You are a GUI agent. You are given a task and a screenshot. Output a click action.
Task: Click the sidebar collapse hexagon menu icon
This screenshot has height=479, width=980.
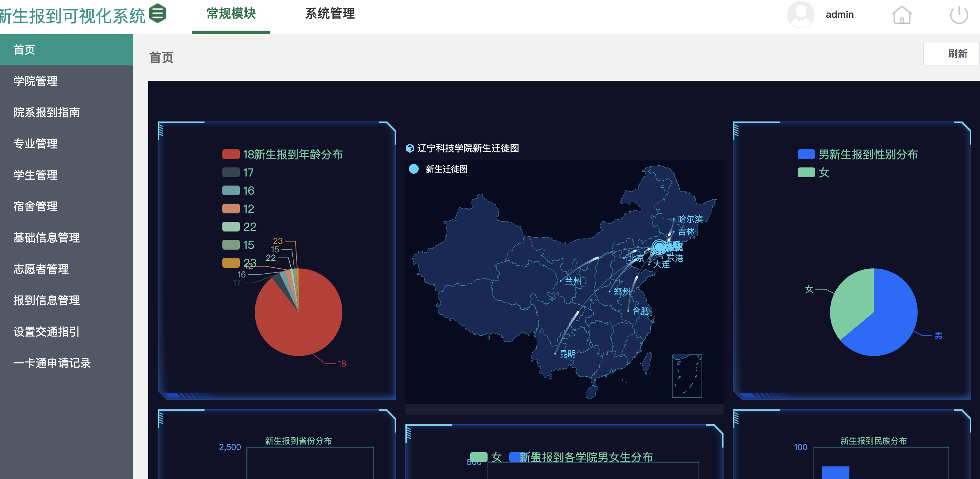158,14
